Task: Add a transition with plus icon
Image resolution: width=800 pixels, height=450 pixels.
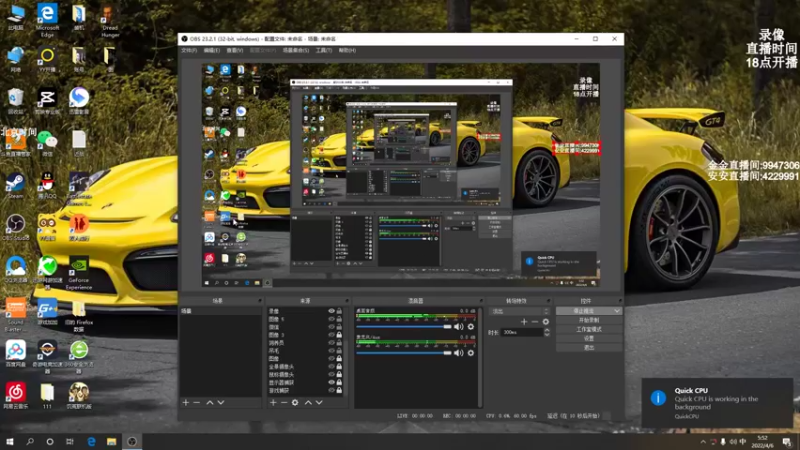Action: pyautogui.click(x=523, y=321)
